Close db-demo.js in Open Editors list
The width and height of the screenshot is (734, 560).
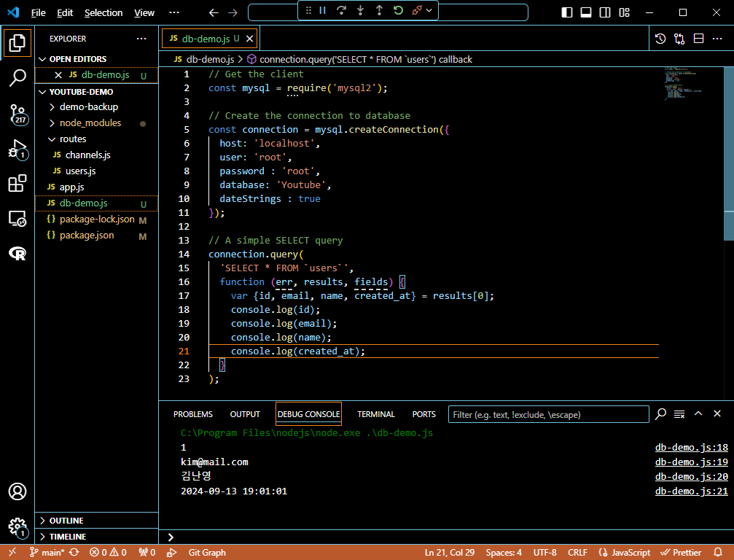click(x=58, y=75)
